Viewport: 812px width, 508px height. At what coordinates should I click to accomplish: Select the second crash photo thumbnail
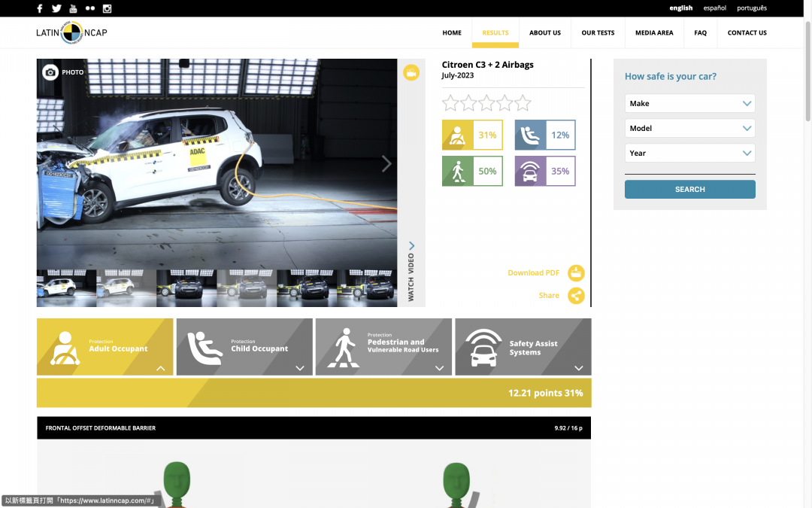click(x=126, y=288)
